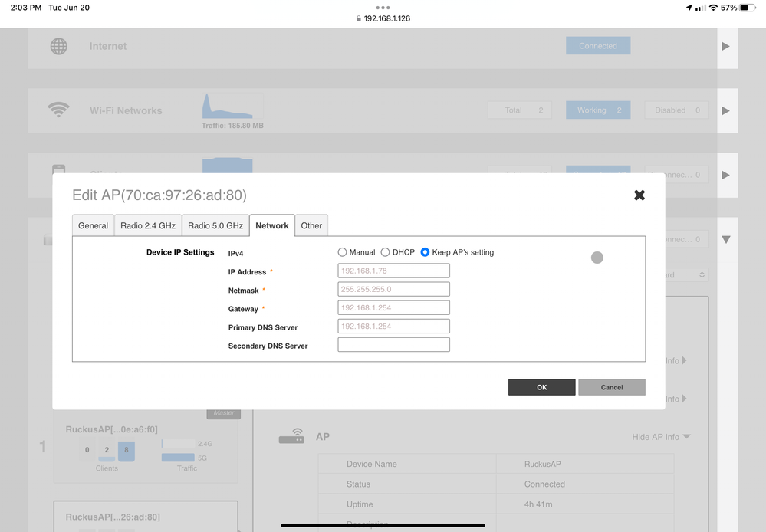Click the Wi-Fi Networks signal icon
The image size is (766, 532).
[x=59, y=110]
